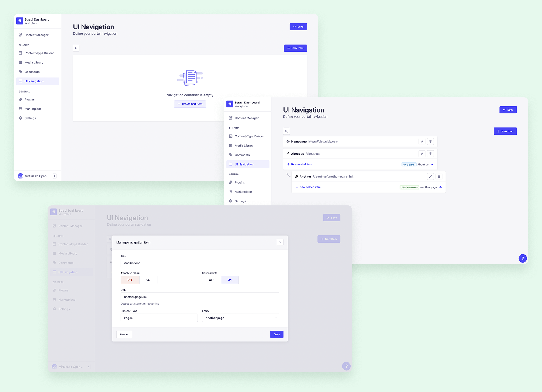542x392 pixels.
Task: Click the Comments plugin icon
Action: click(x=20, y=72)
